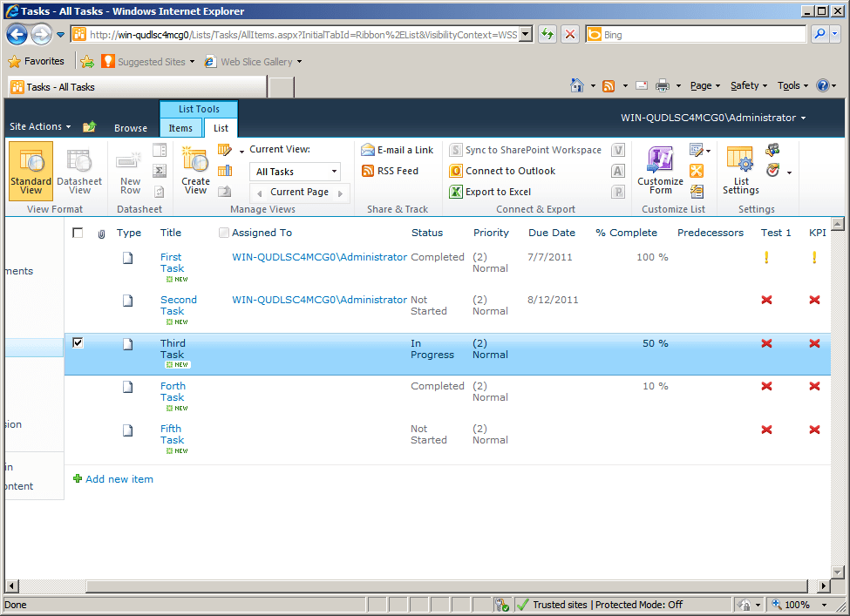Switch to Datasheet View
Screen dimensions: 850x616
(79, 171)
